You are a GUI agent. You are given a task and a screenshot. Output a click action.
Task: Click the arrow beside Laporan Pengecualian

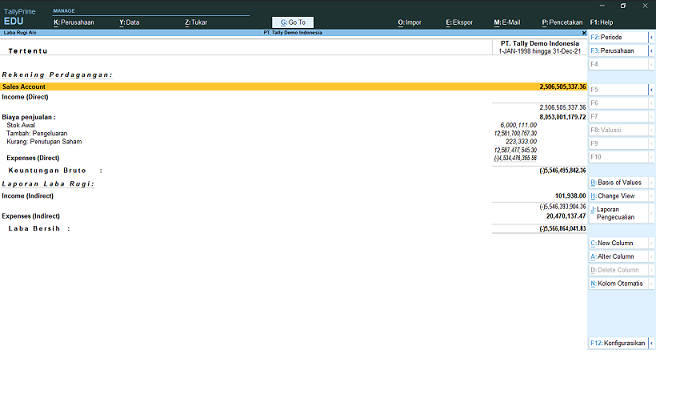pos(652,213)
